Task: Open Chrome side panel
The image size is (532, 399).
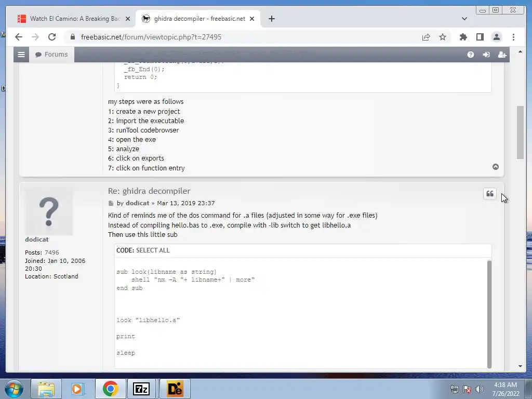Action: click(x=480, y=37)
